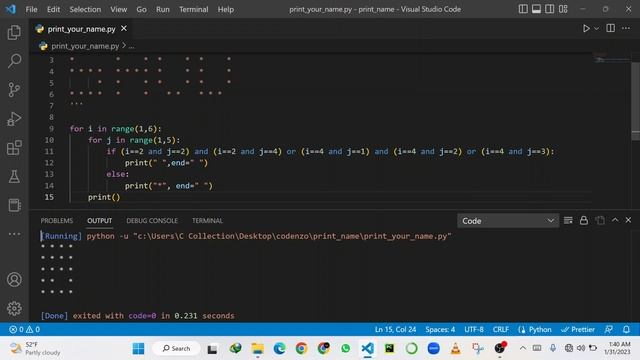Click Ln 15, Col 24 in status bar

[x=395, y=329]
